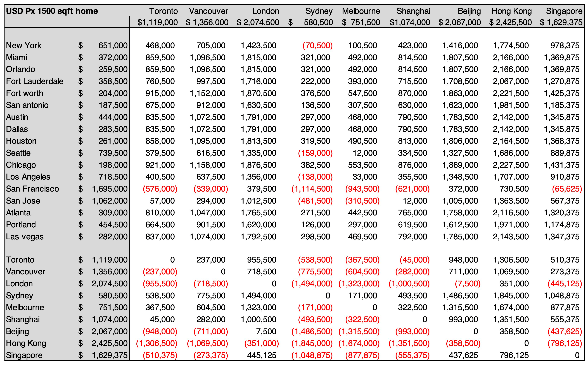Select (1,494,000) in London row
This screenshot has width=588, height=365.
click(x=312, y=284)
